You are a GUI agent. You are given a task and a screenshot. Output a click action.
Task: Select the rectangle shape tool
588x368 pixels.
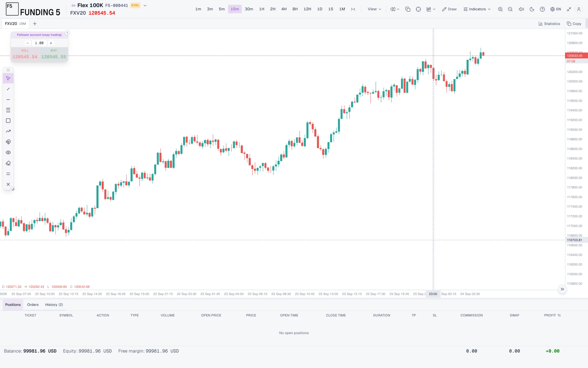[x=8, y=121]
